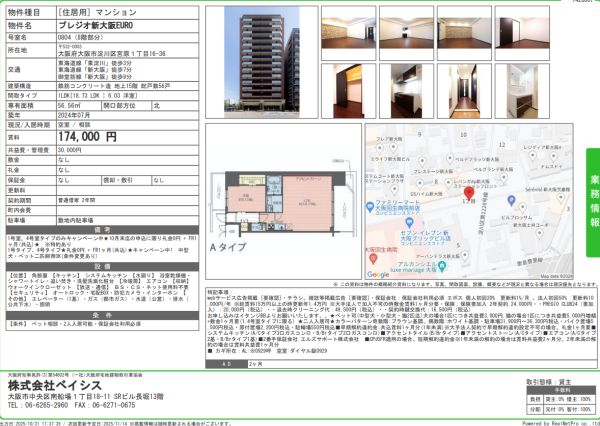Open the first photo in the bottom row
600x426 pixels.
[348, 91]
